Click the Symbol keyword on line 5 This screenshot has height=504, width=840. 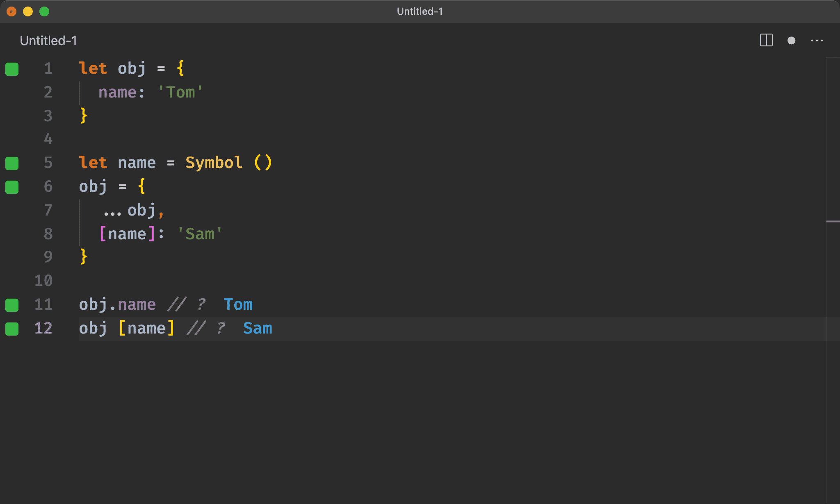click(x=214, y=163)
